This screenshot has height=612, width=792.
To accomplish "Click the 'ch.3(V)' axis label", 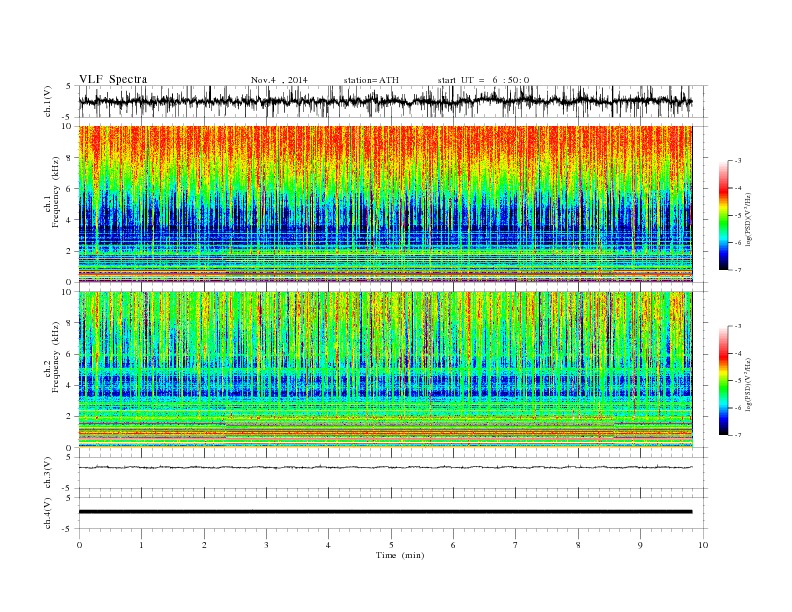I will 48,473.
